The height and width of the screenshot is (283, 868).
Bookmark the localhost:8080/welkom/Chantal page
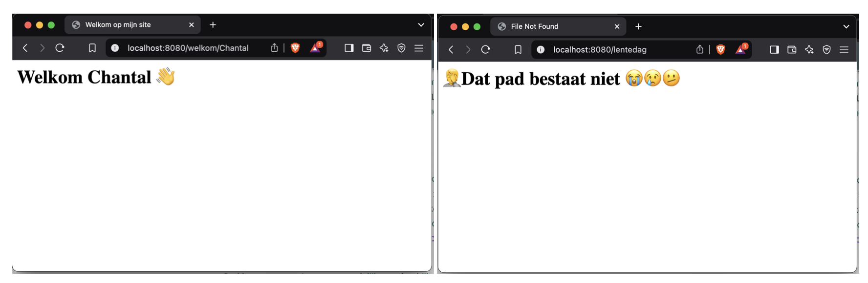(92, 48)
